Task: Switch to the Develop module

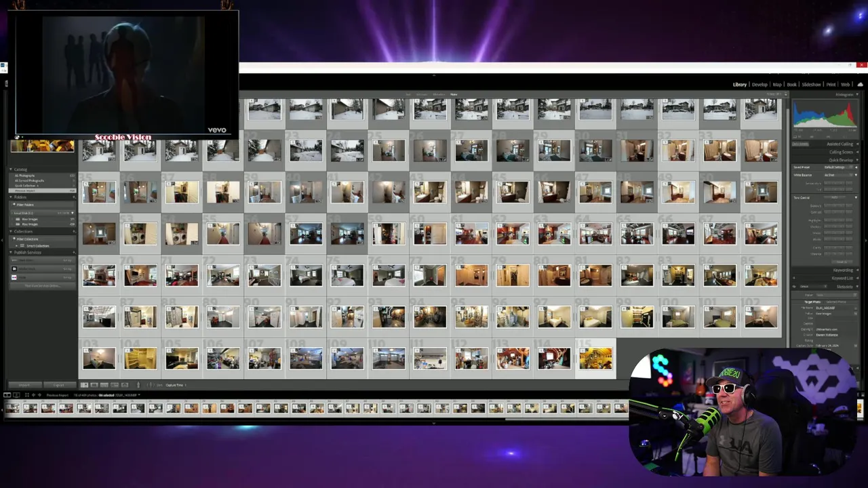Action: [x=759, y=85]
